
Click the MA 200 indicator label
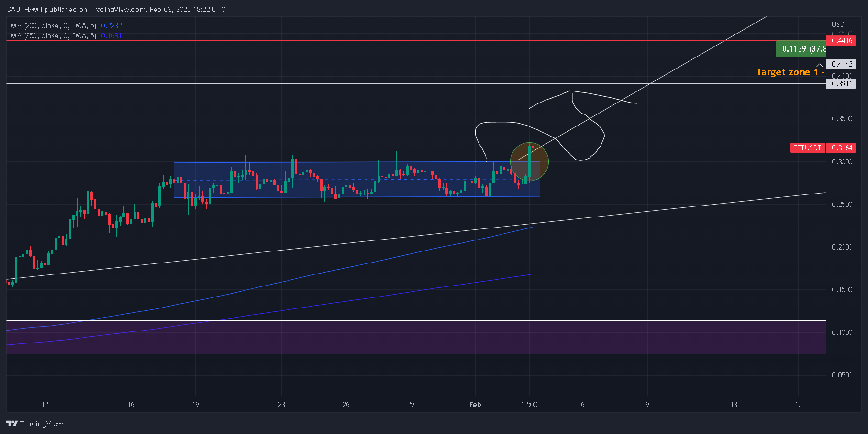click(x=54, y=26)
